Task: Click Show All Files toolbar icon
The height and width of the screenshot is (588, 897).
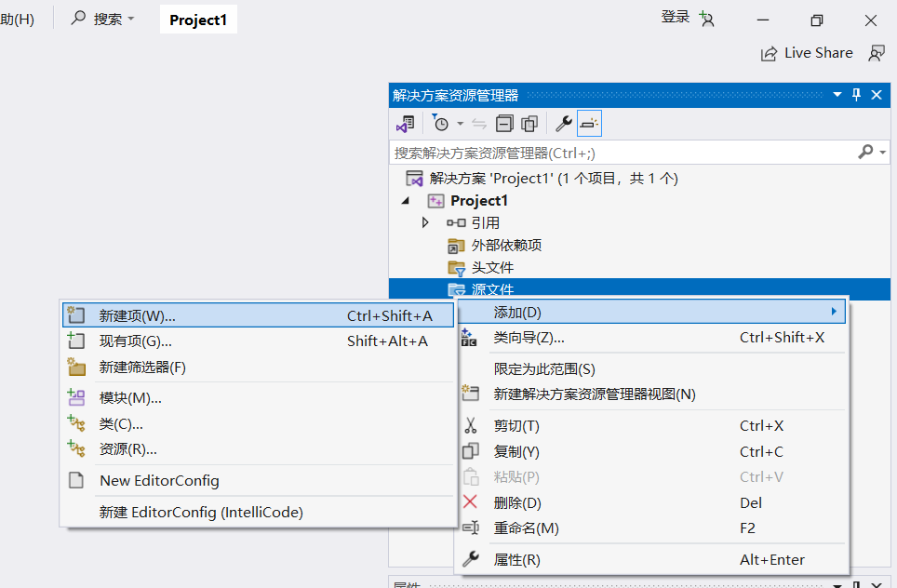Action: [x=529, y=124]
